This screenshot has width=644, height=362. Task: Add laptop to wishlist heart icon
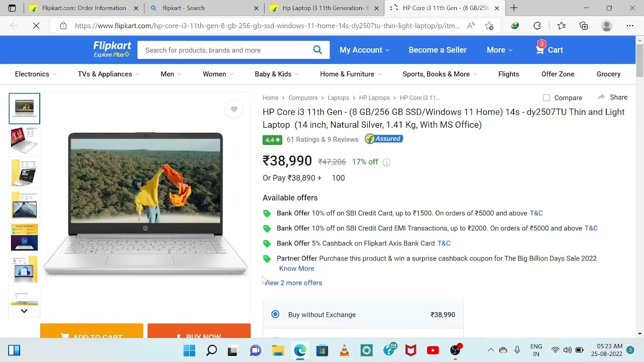[x=234, y=109]
